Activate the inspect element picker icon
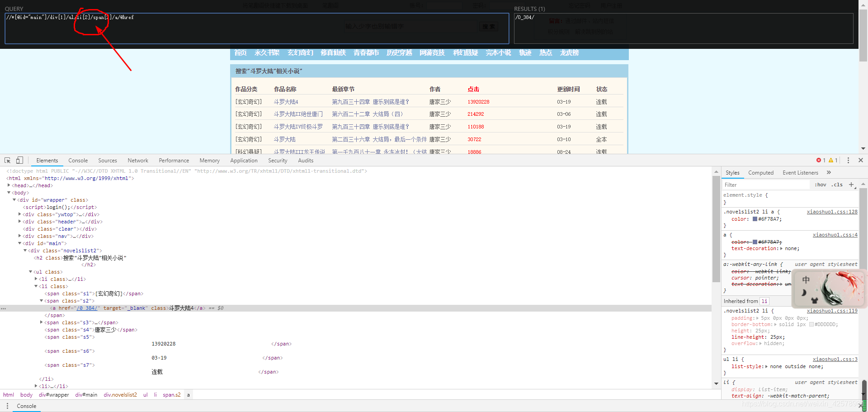 (x=8, y=161)
